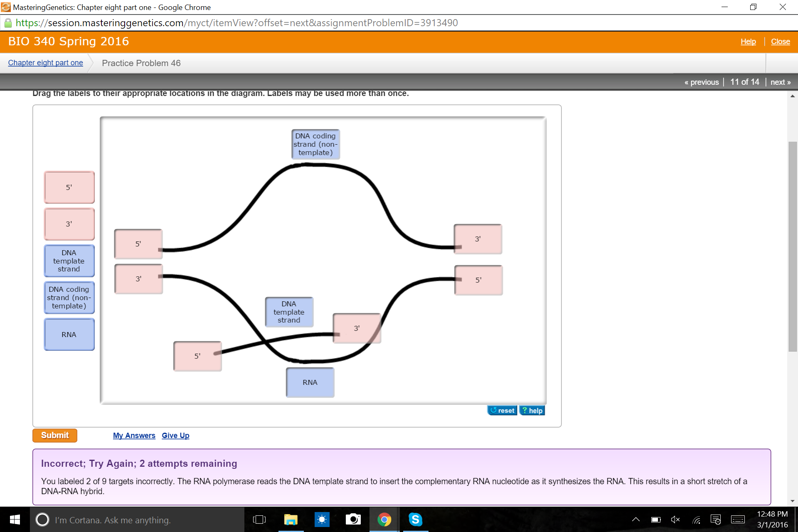Open File Explorer from the taskbar
This screenshot has height=532, width=798.
pos(291,520)
